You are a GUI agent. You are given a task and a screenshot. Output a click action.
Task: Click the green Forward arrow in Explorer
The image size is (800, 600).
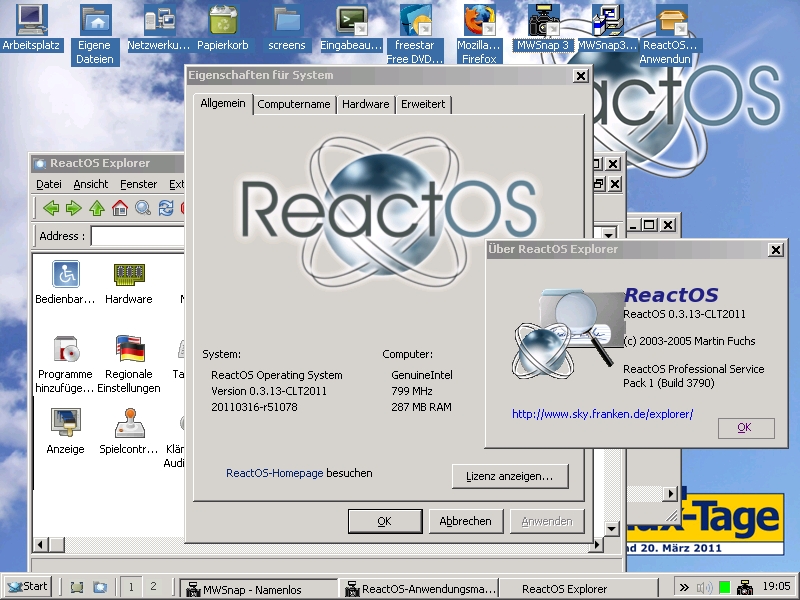[x=73, y=208]
